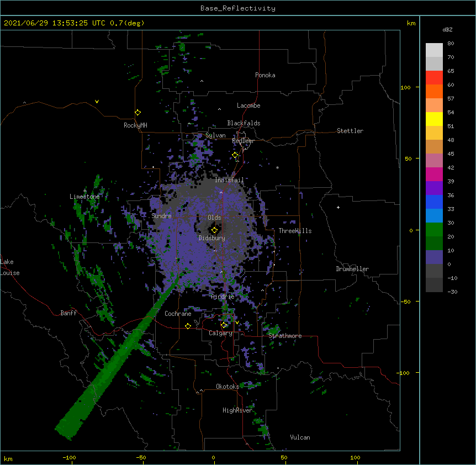
Task: Click the Olds town label
Action: click(x=214, y=218)
